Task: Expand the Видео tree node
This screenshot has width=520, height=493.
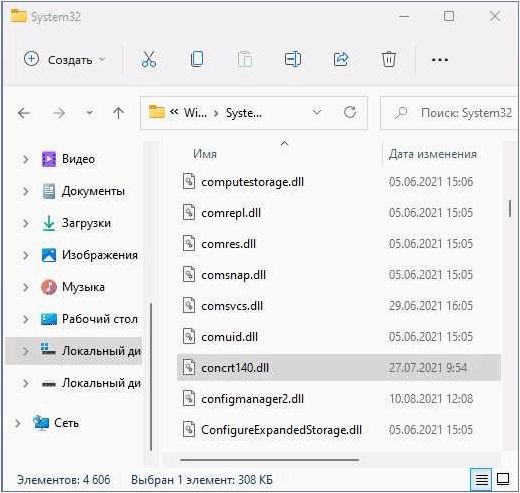Action: click(x=25, y=159)
